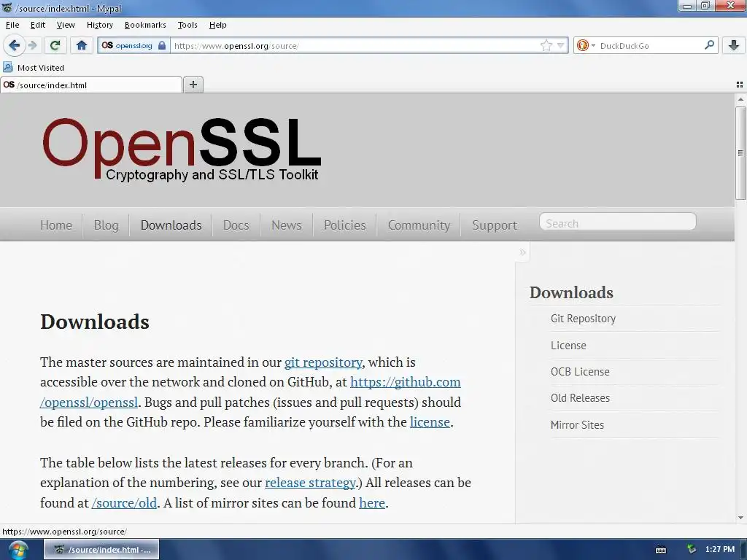Click the OpenSSL logo image

click(x=182, y=149)
